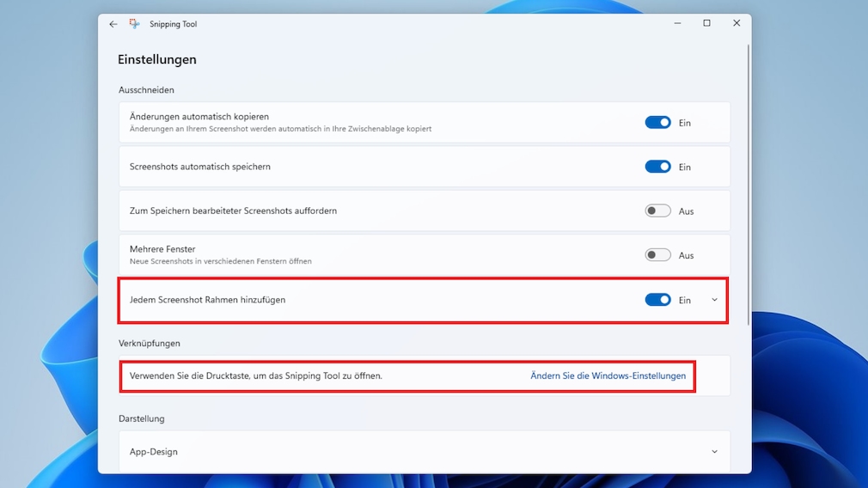Expand the Rahmen hinzufügen options chevron
The width and height of the screenshot is (868, 488).
[714, 300]
